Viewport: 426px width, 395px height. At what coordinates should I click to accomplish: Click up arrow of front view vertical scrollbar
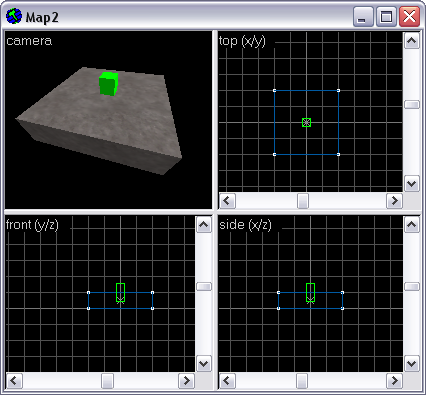pyautogui.click(x=204, y=225)
